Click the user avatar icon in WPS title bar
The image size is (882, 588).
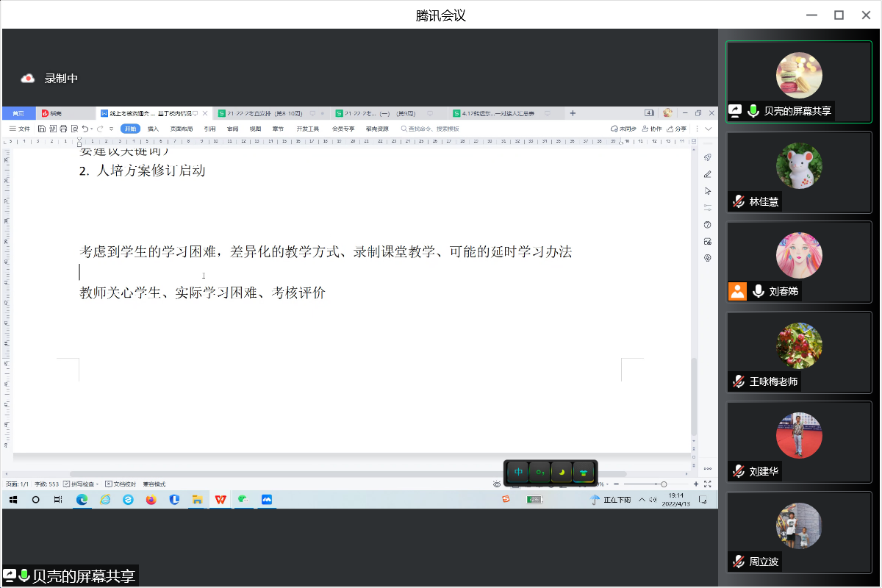tap(667, 113)
